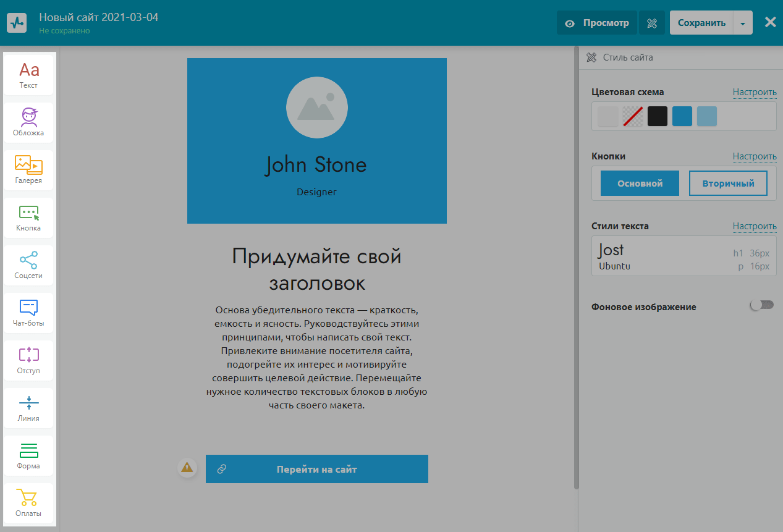Choose the Галерея gallery block
This screenshot has width=783, height=532.
point(28,170)
